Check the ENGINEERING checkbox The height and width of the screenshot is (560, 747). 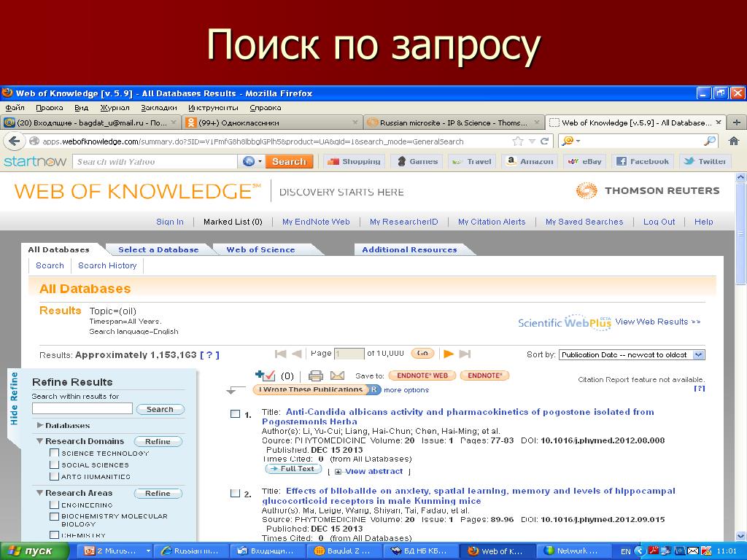tap(54, 505)
